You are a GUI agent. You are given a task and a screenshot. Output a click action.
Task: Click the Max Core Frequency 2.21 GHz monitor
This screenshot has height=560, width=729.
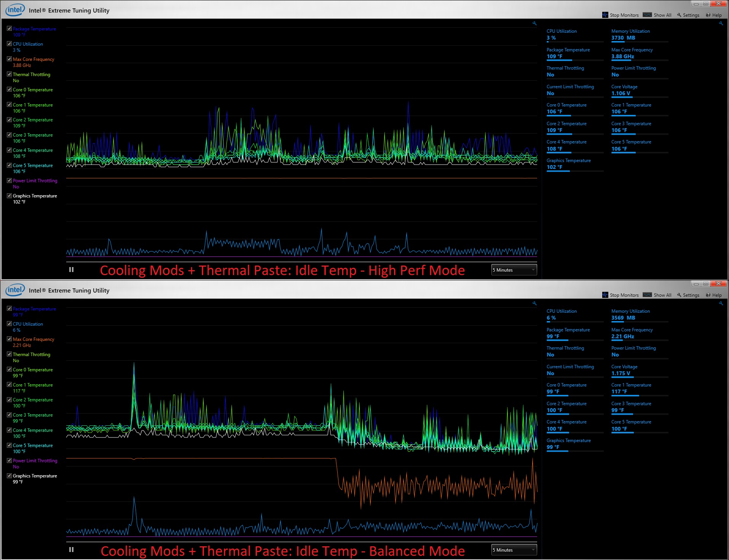point(640,334)
